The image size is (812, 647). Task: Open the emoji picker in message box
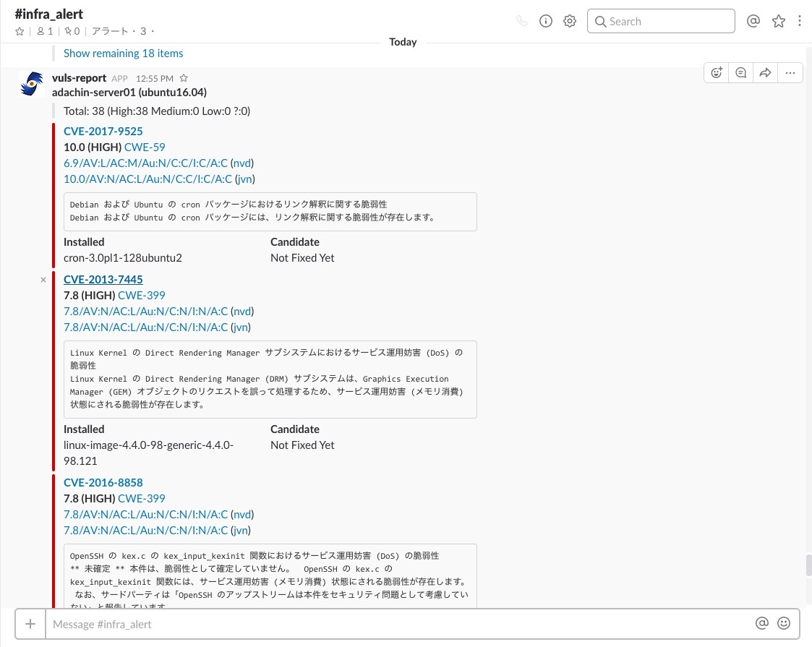point(784,623)
